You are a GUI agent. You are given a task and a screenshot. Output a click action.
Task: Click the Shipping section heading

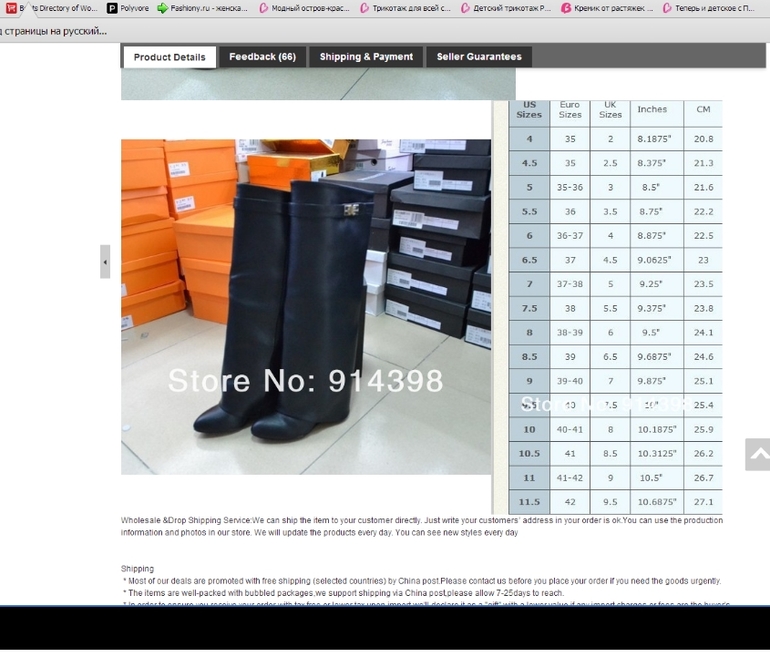[137, 569]
